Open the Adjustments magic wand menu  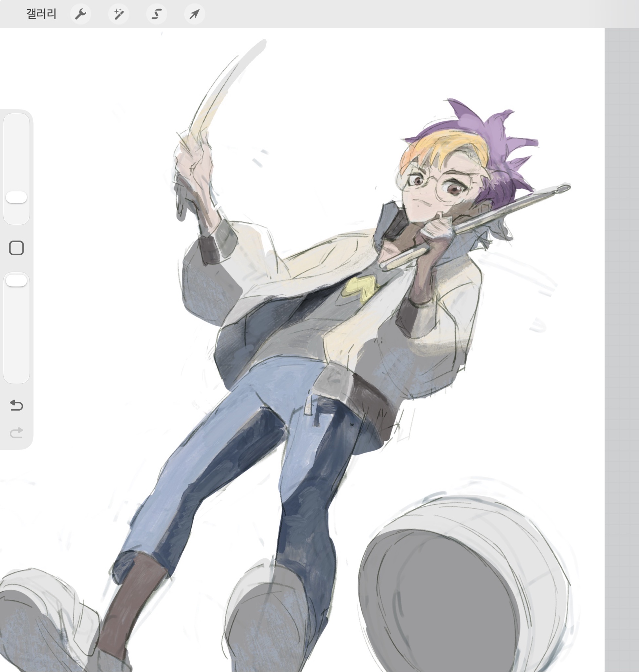pyautogui.click(x=119, y=14)
